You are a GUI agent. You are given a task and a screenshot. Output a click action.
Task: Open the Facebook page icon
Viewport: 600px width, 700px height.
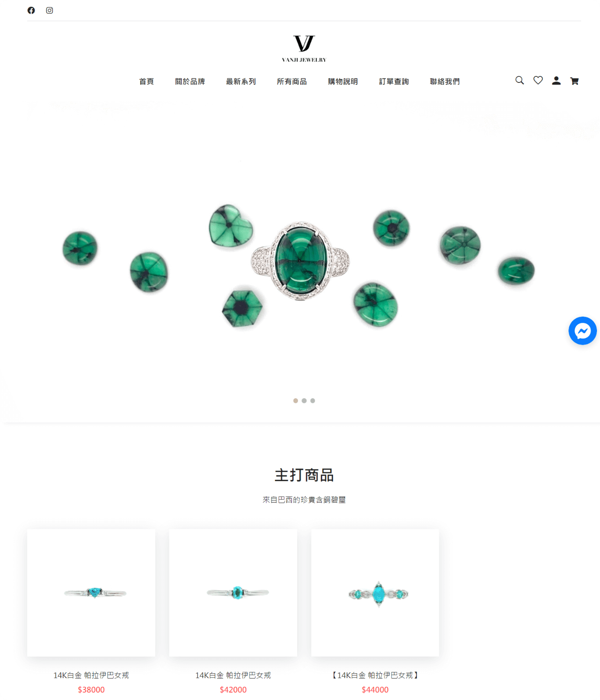point(31,10)
